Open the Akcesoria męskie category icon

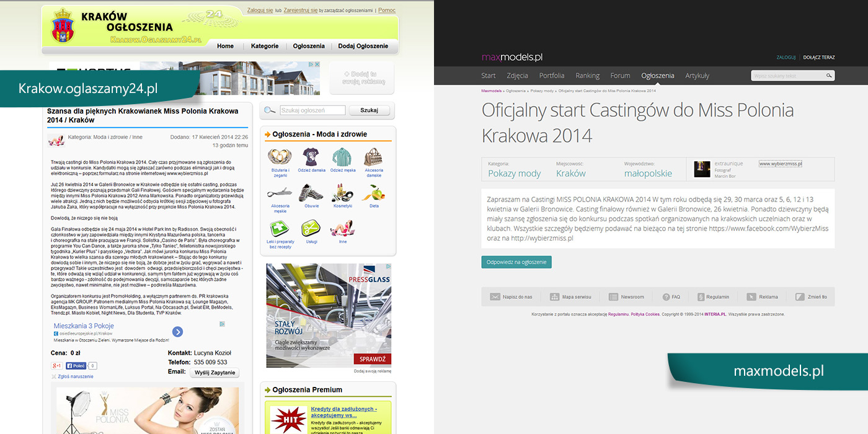click(x=280, y=193)
